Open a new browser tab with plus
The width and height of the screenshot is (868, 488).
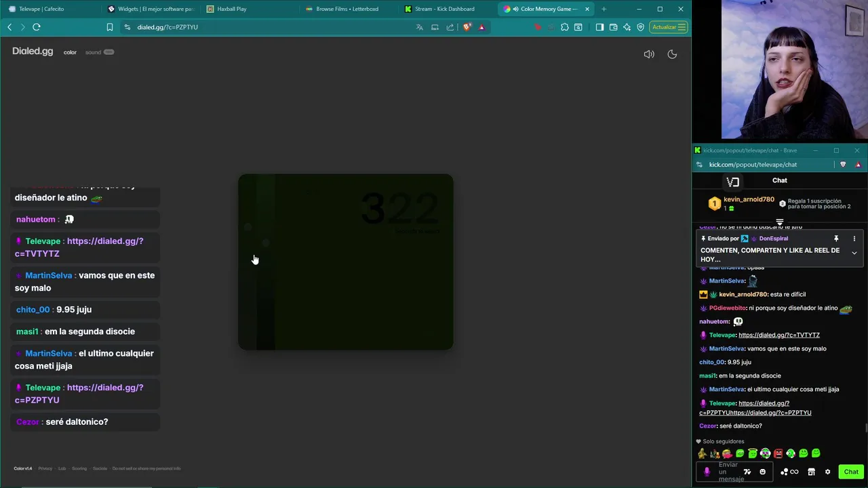point(604,9)
